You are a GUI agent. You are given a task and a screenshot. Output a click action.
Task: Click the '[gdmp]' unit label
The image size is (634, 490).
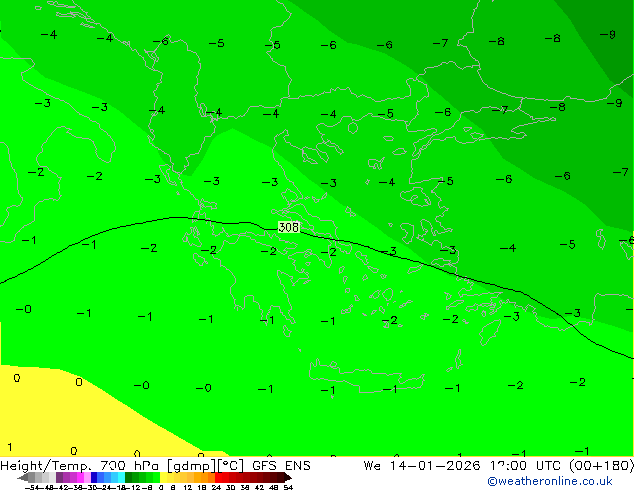pyautogui.click(x=191, y=466)
